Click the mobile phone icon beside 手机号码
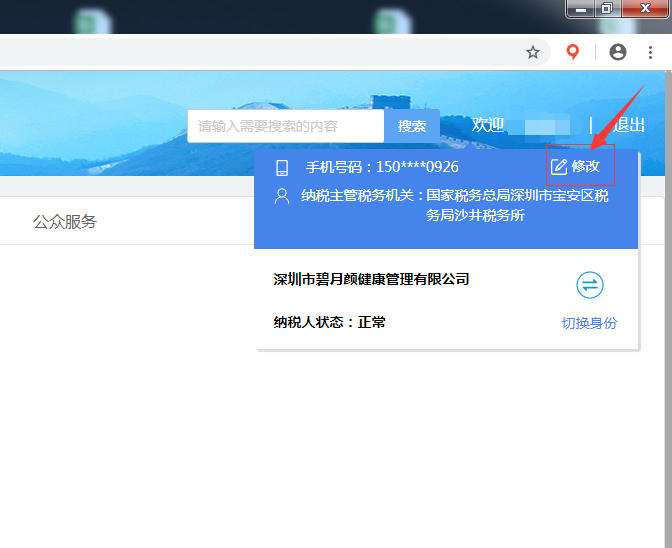Viewport: 672px width, 548px height. 282,167
